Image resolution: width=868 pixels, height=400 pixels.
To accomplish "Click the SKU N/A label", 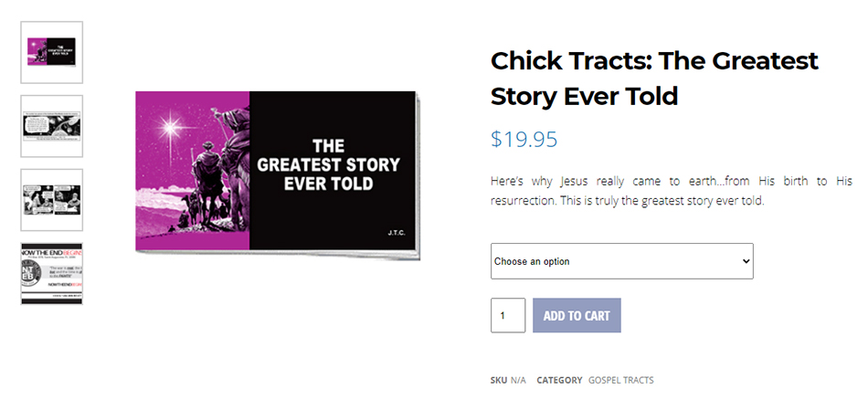I will [x=508, y=380].
